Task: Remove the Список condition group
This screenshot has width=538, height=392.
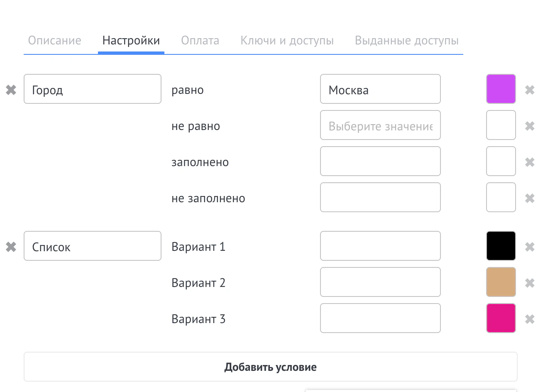Action: [x=11, y=247]
